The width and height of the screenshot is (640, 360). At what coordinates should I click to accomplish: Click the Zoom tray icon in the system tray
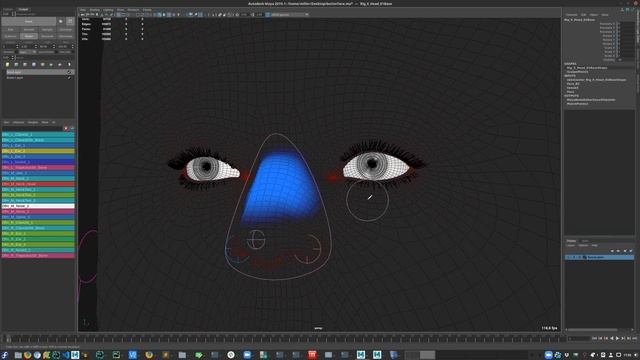click(549, 355)
